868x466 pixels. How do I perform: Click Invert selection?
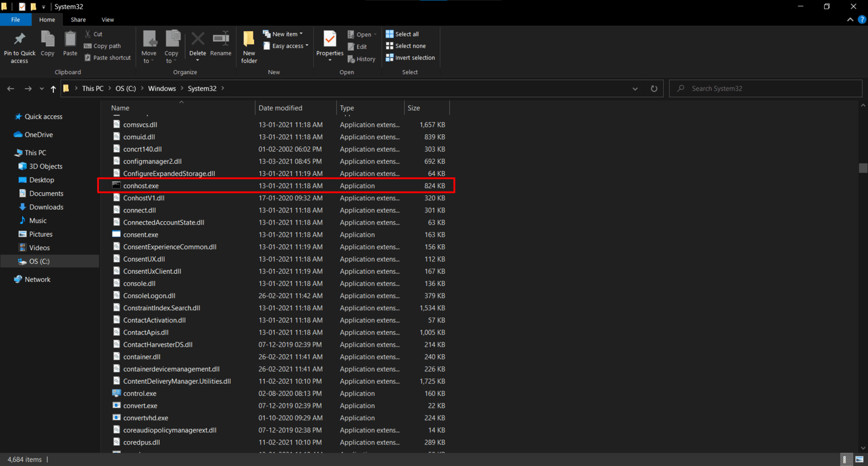[x=410, y=57]
